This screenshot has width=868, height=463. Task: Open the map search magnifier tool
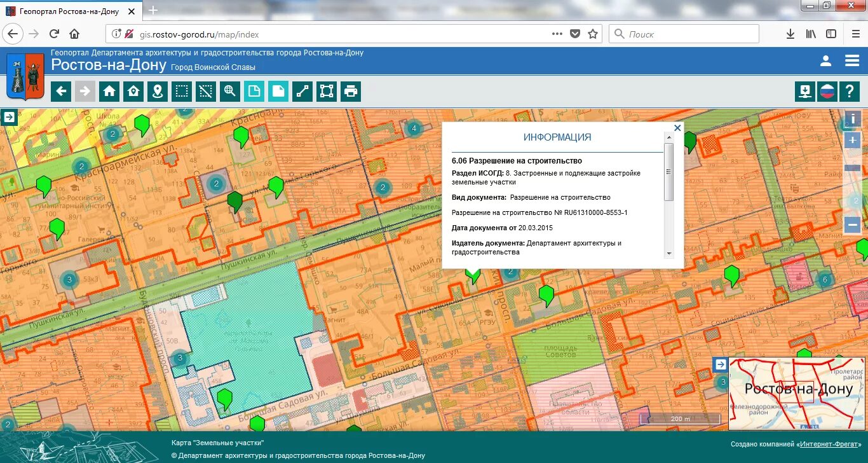tap(230, 92)
